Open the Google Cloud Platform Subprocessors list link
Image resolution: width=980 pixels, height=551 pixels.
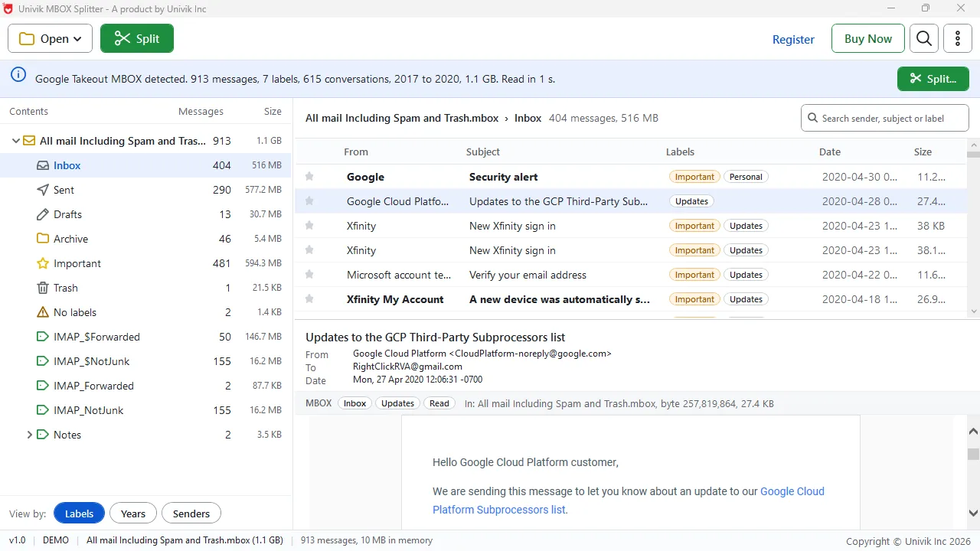[629, 500]
